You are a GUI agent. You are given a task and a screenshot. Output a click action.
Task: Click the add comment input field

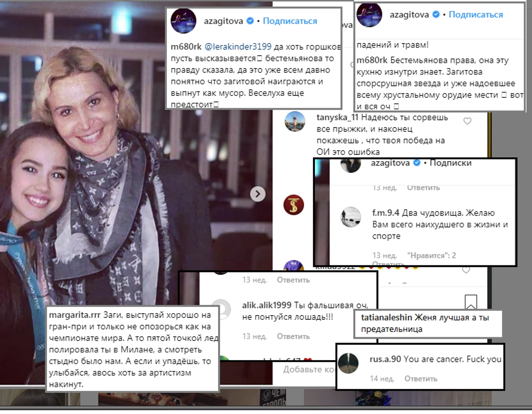click(x=309, y=369)
